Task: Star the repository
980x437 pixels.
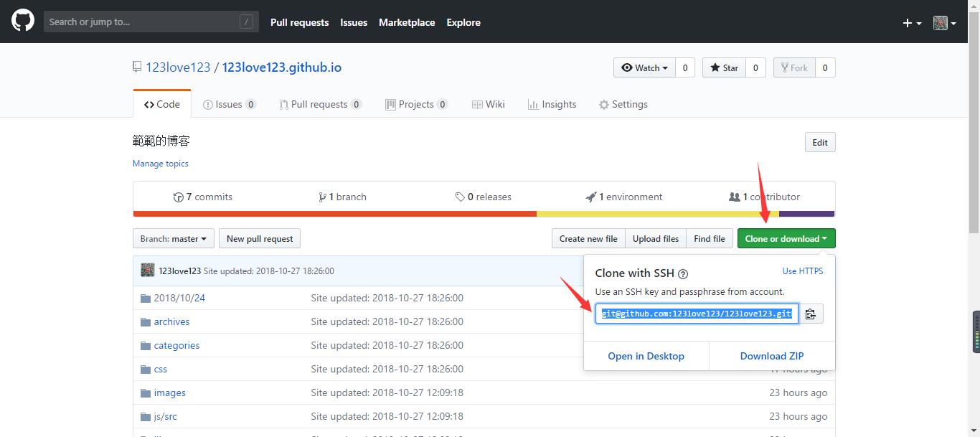Action: point(724,67)
